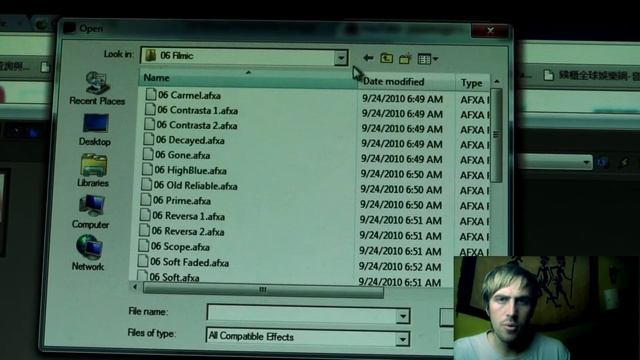
Task: Expand the File name dropdown arrow
Action: (x=403, y=316)
